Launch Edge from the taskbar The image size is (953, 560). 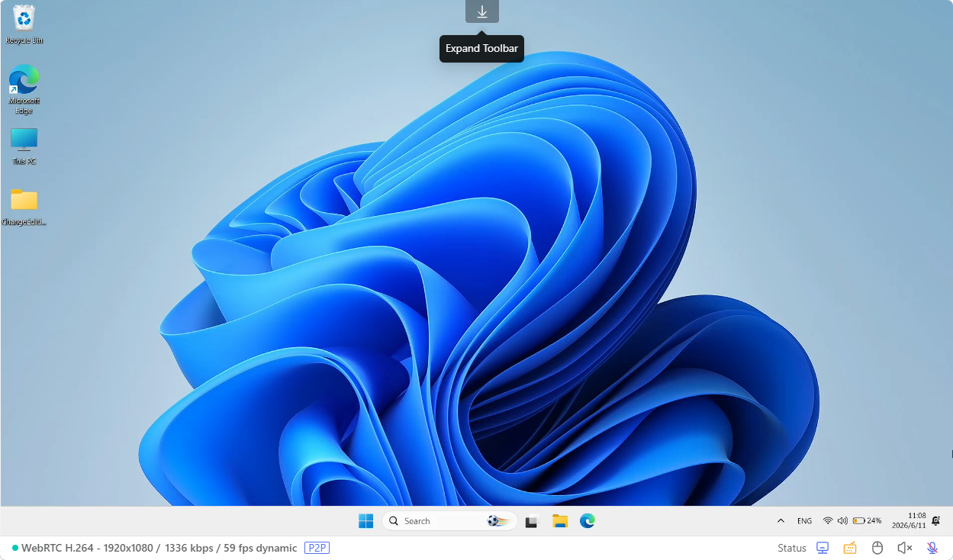[x=587, y=521]
